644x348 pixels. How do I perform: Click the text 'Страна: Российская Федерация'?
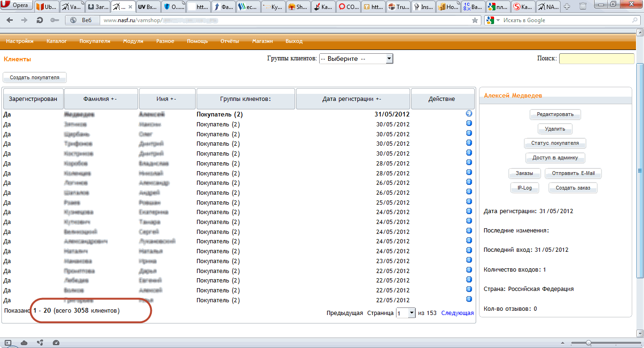coord(528,289)
